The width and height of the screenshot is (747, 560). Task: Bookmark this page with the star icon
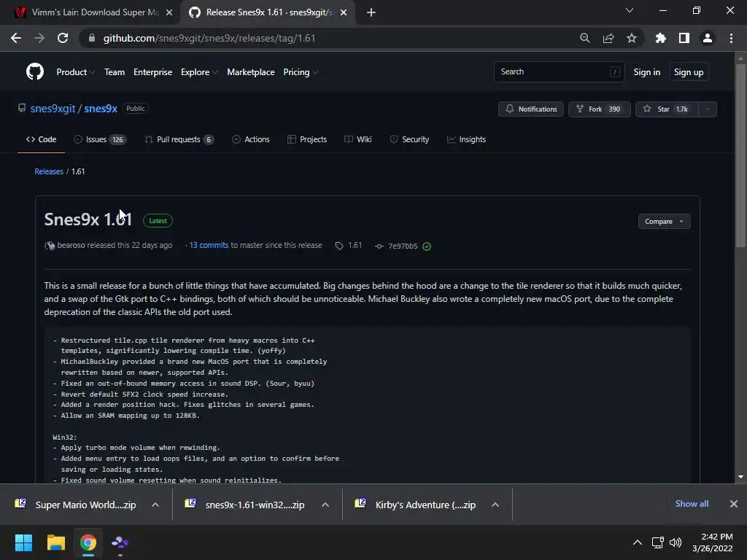(x=632, y=38)
